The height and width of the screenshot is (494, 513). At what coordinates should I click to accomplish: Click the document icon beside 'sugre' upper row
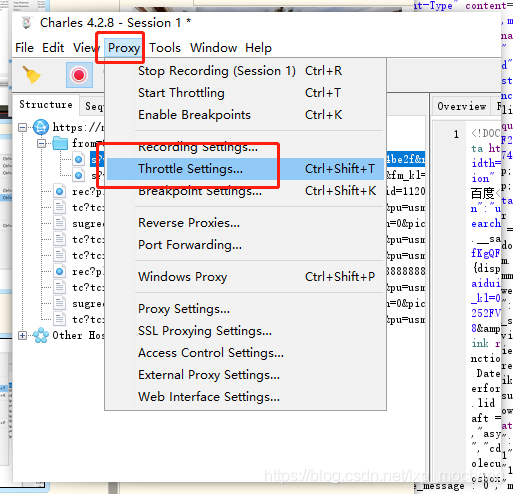click(60, 223)
